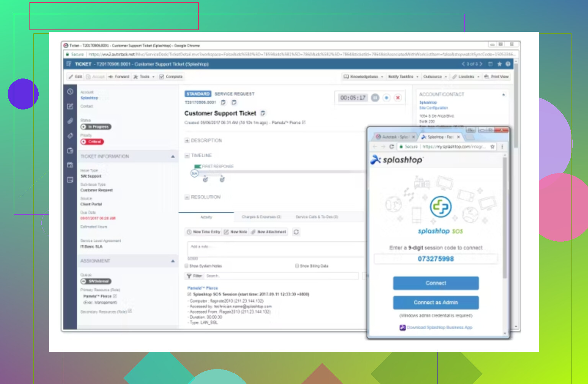
Task: Click the layout panel icon in the ticket header
Action: (x=490, y=64)
